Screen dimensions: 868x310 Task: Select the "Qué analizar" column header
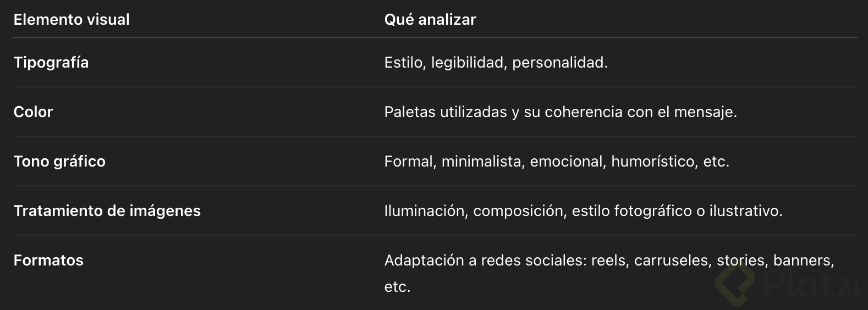(x=430, y=20)
